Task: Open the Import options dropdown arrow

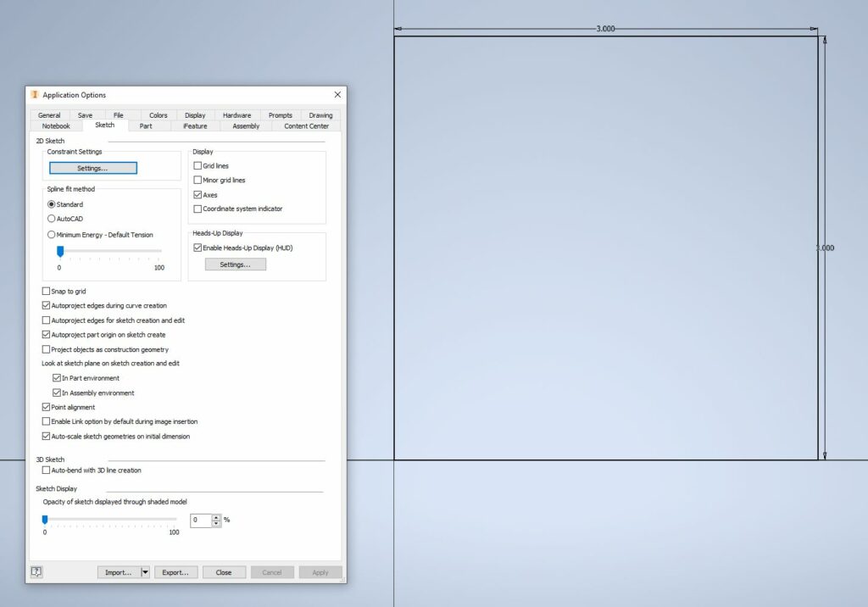Action: pos(144,571)
